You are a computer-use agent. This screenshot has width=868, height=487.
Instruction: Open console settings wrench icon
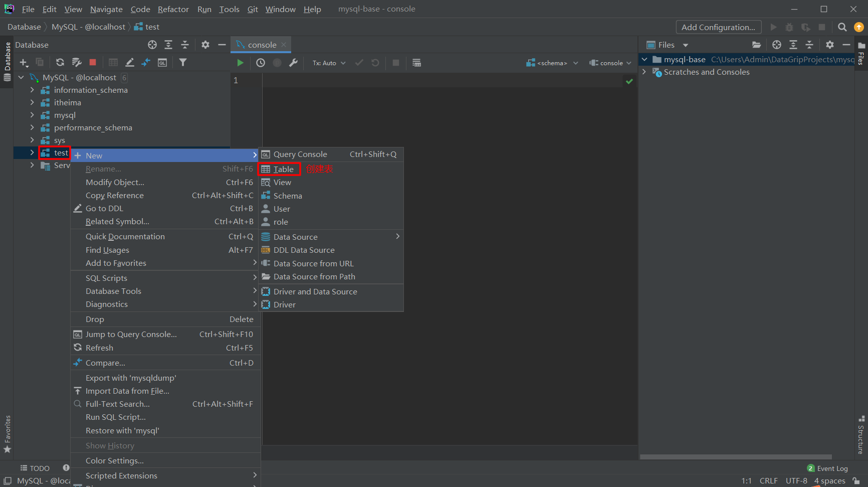point(294,63)
